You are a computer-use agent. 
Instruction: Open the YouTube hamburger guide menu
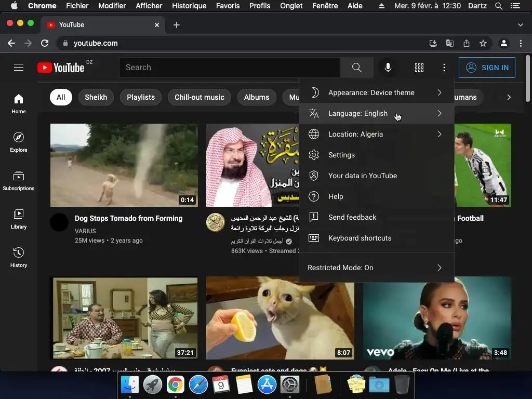coord(19,68)
